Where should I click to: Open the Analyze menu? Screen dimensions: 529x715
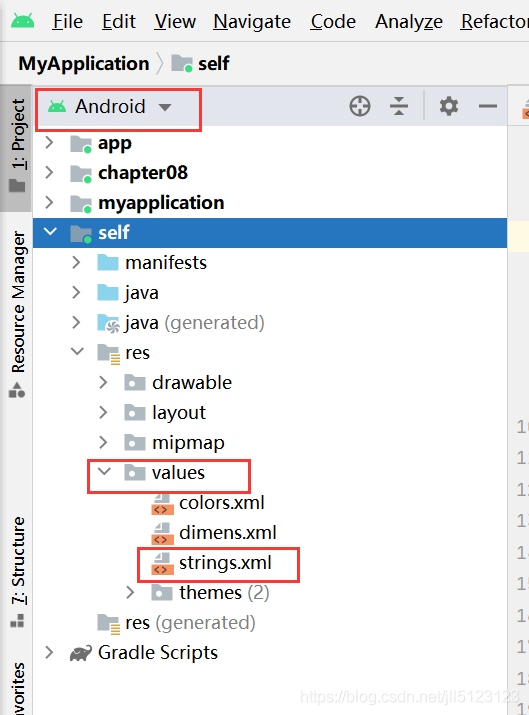(409, 21)
